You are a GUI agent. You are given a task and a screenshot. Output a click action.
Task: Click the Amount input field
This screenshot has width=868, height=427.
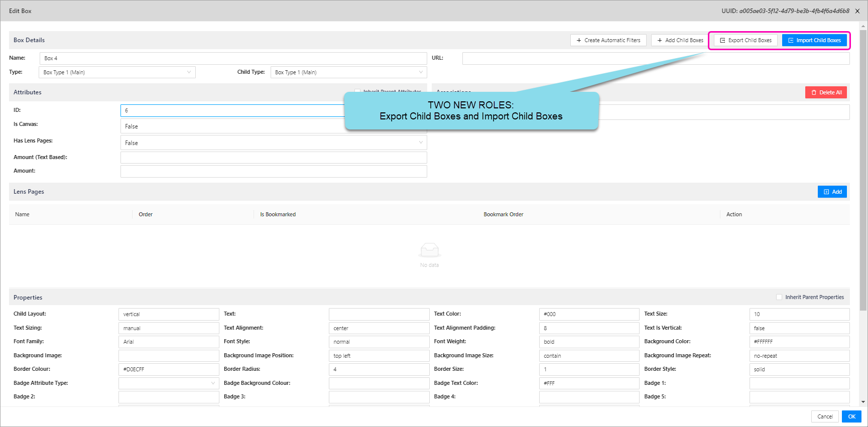274,171
